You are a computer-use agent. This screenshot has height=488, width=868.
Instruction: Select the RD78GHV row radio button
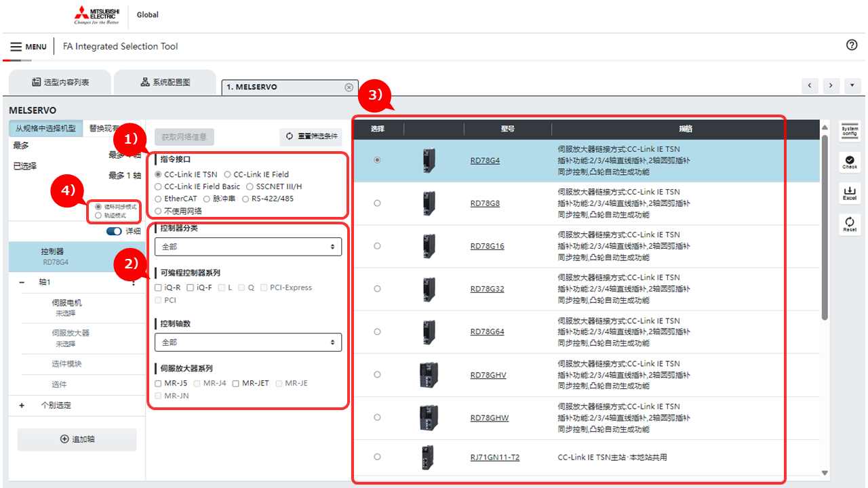coord(378,374)
